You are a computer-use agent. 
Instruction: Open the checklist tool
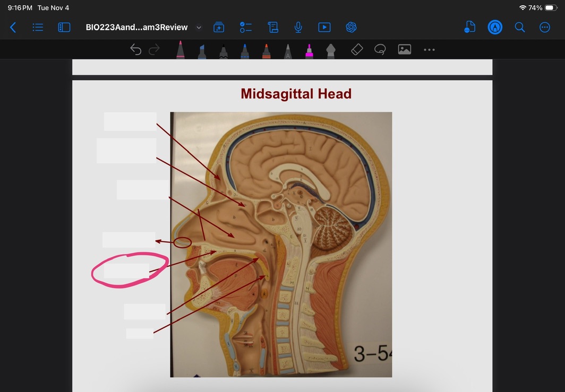[x=245, y=27]
